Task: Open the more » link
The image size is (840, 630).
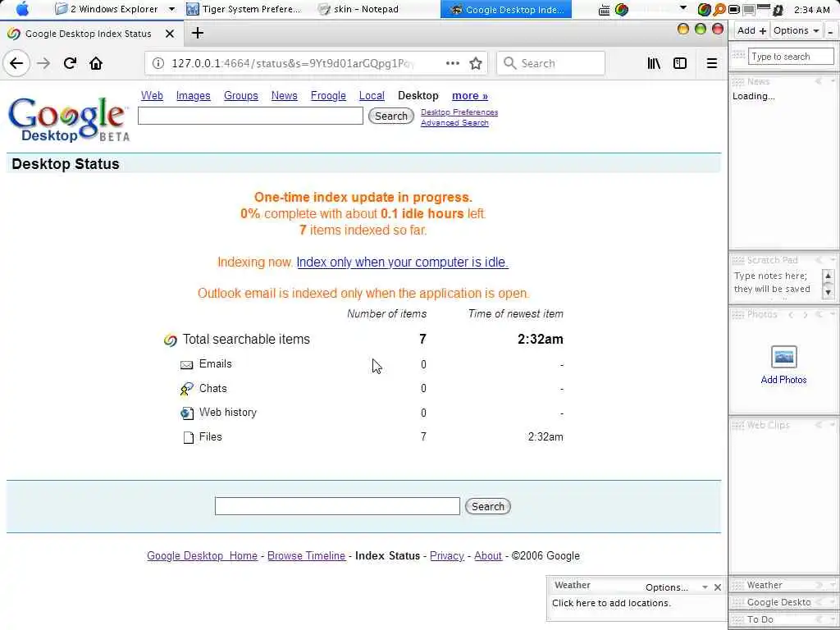Action: (470, 96)
